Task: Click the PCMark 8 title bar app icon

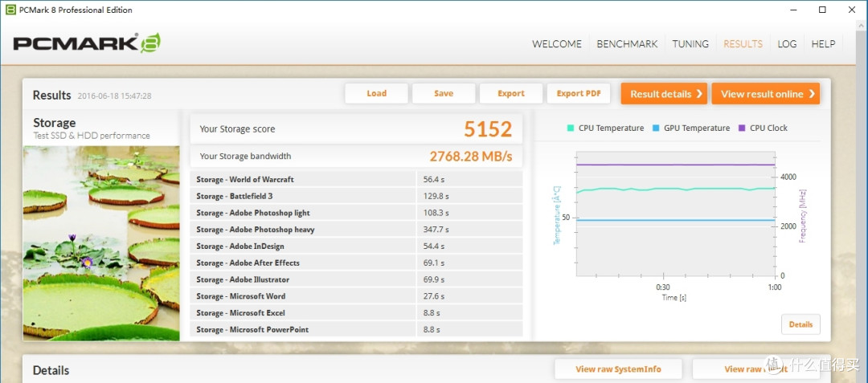Action: 10,10
